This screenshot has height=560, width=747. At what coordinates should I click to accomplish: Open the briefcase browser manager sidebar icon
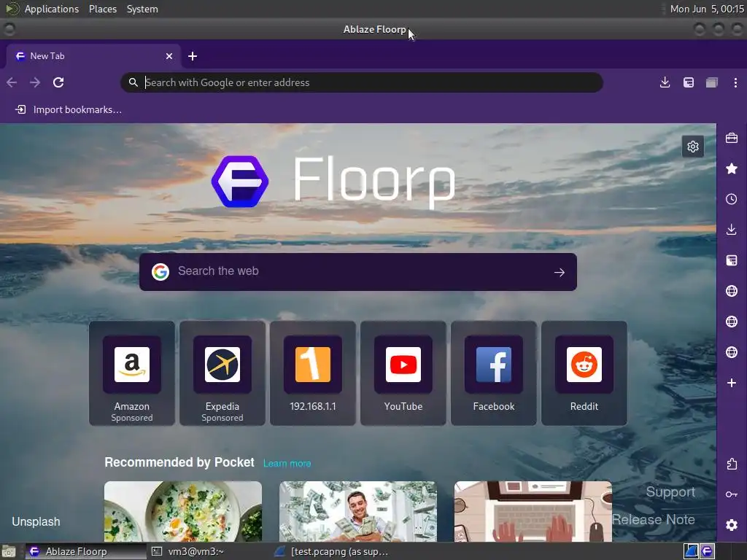point(732,138)
